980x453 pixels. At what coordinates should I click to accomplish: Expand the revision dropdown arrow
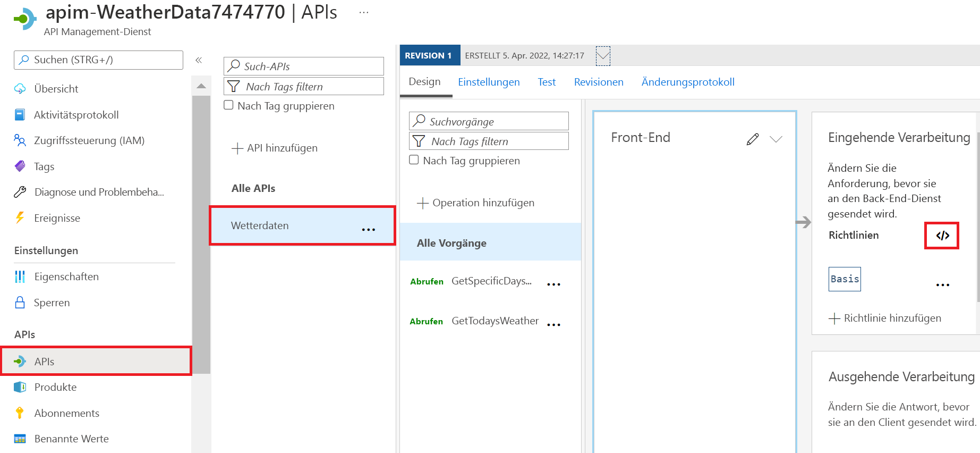pos(603,55)
